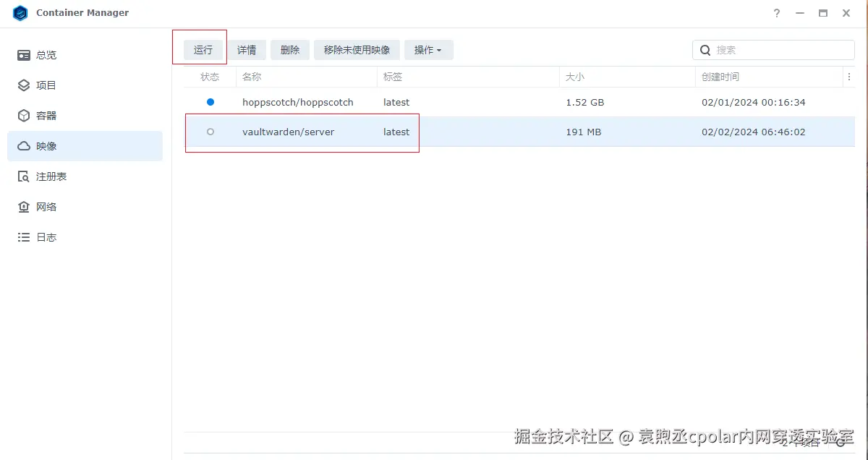Screen dimensions: 868x460
Task: Select hoppscotch/hoppscotch image name
Action: tap(298, 102)
